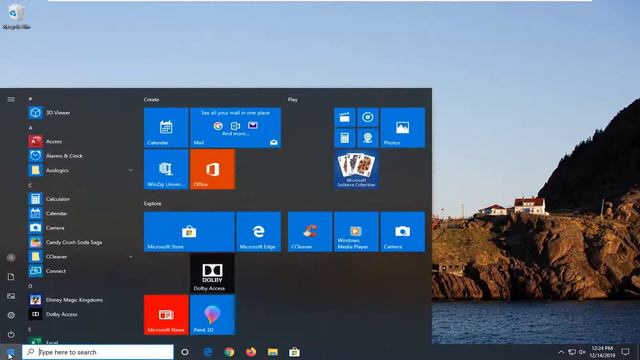The height and width of the screenshot is (360, 640).
Task: Expand the Start menu hamburger
Action: point(11,99)
